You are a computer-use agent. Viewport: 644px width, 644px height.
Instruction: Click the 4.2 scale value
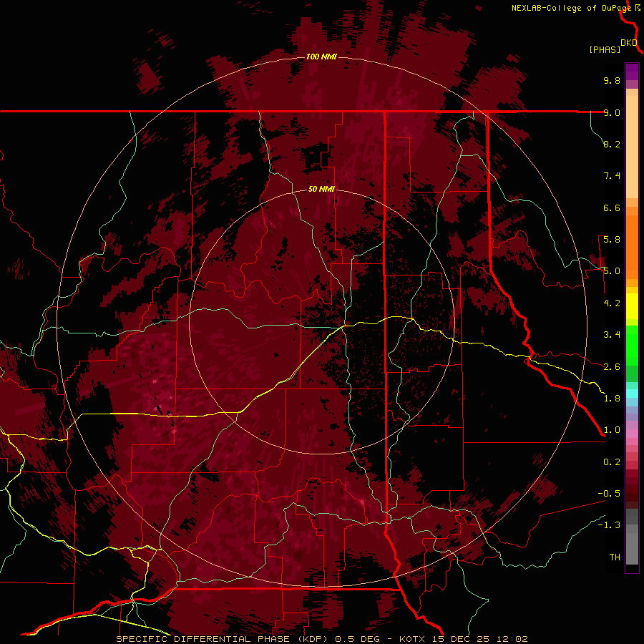[x=612, y=303]
